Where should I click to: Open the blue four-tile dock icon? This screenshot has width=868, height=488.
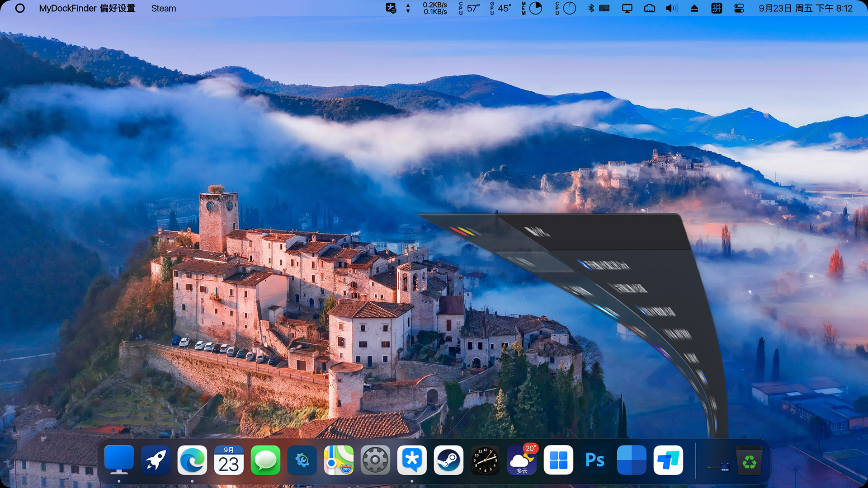click(632, 460)
